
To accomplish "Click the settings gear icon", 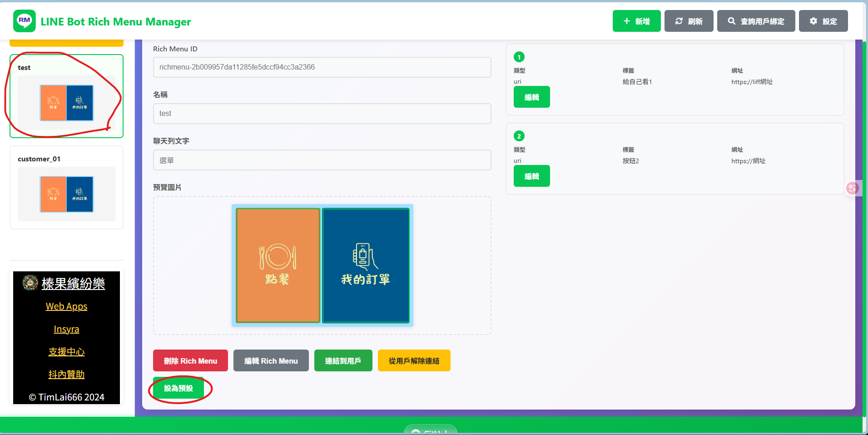I will [813, 21].
